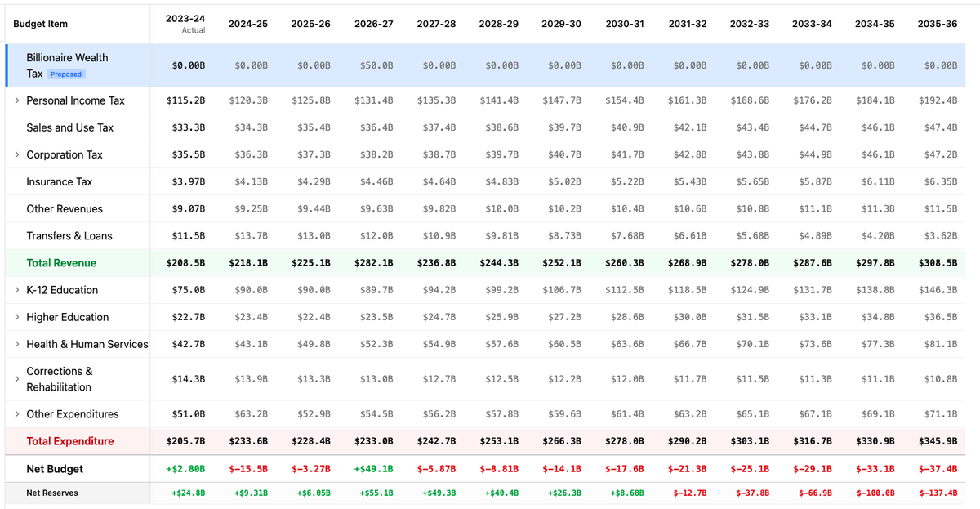Select Net Budget $-15.5B cell

click(248, 469)
